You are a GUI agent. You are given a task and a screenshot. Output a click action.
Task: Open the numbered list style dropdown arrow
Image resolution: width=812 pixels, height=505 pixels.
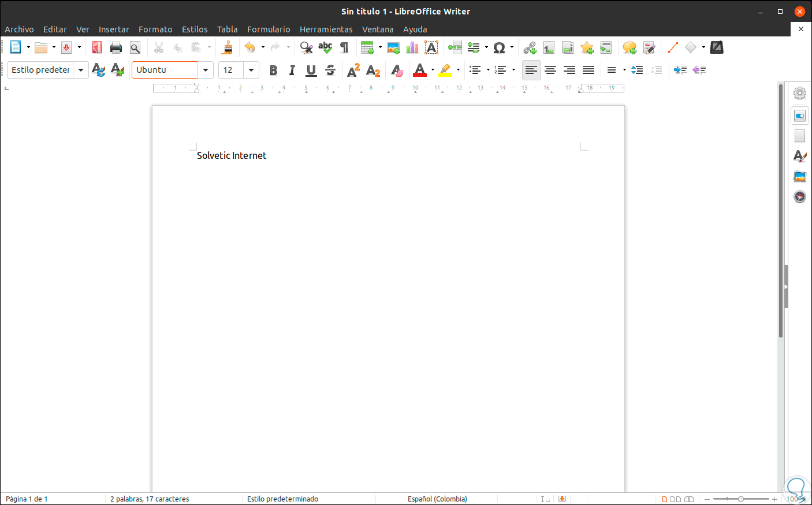point(513,70)
